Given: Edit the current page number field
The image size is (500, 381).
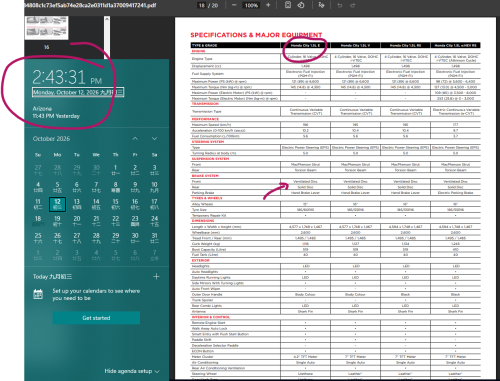Looking at the screenshot, I should click(x=202, y=5).
